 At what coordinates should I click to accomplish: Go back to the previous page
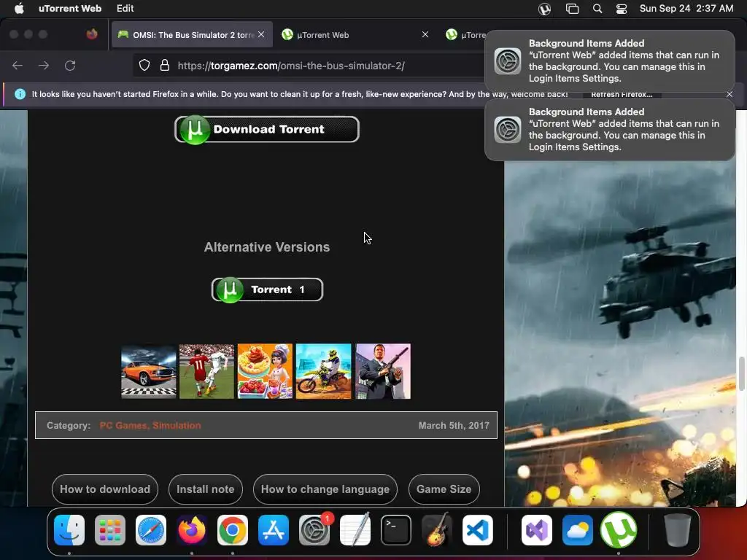tap(18, 66)
